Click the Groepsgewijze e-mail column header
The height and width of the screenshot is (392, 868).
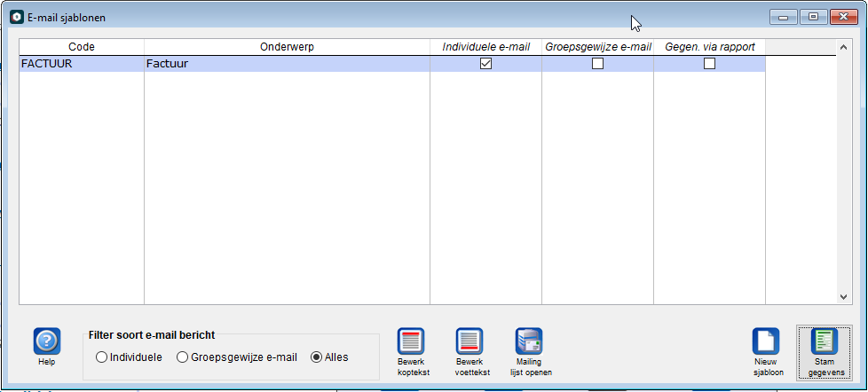(x=597, y=47)
